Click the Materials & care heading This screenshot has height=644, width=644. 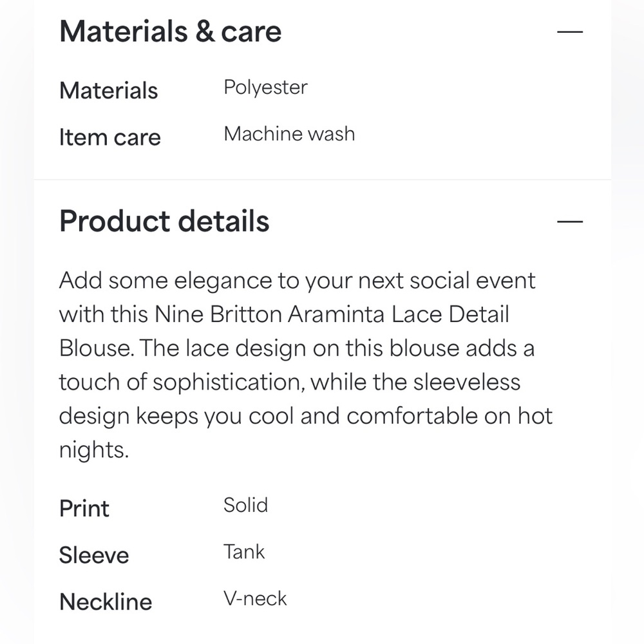pyautogui.click(x=171, y=32)
